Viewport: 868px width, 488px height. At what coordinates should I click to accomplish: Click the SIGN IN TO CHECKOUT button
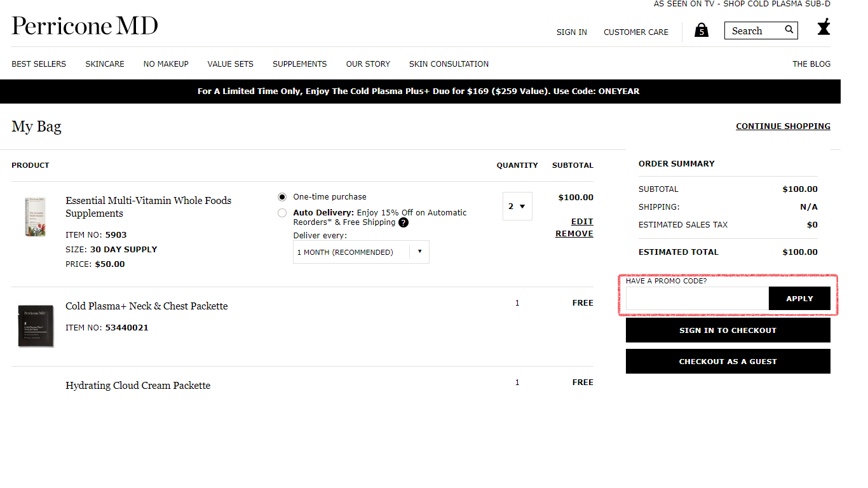click(728, 330)
